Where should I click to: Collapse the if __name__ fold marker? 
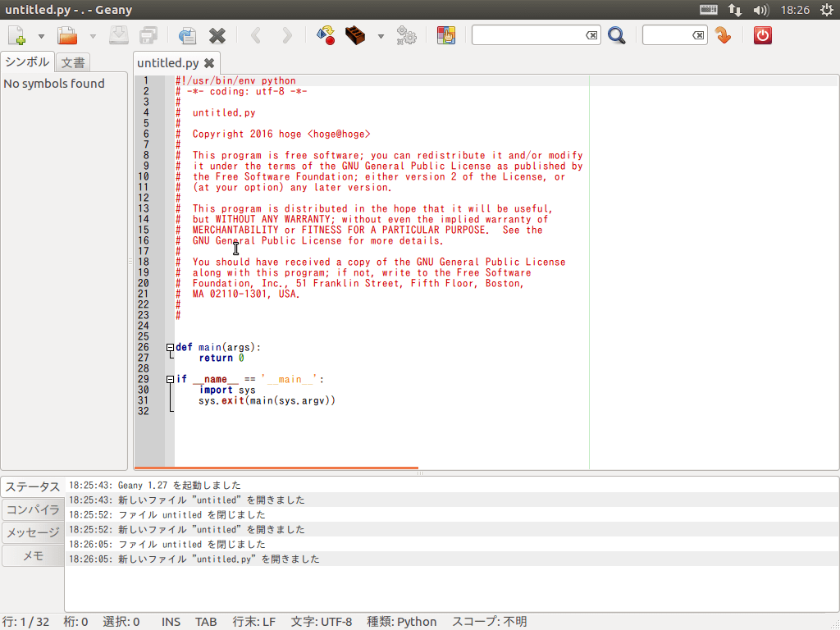170,380
